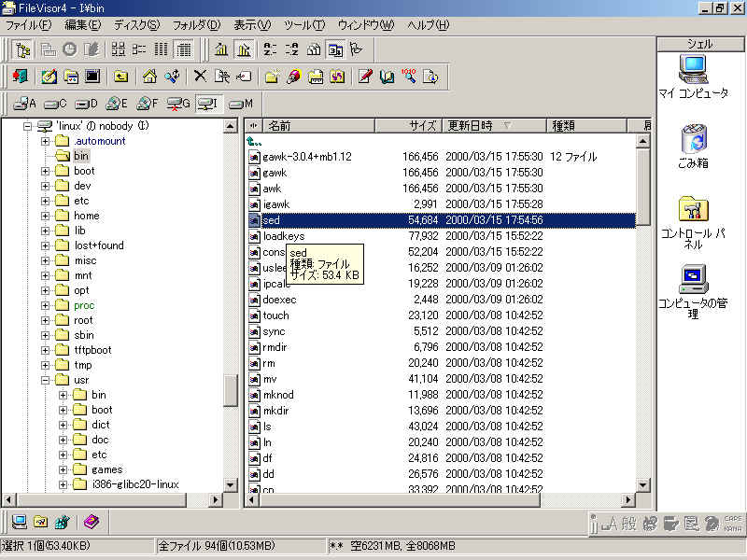The height and width of the screenshot is (560, 747).
Task: Expand the lost+found folder node
Action: coord(45,245)
